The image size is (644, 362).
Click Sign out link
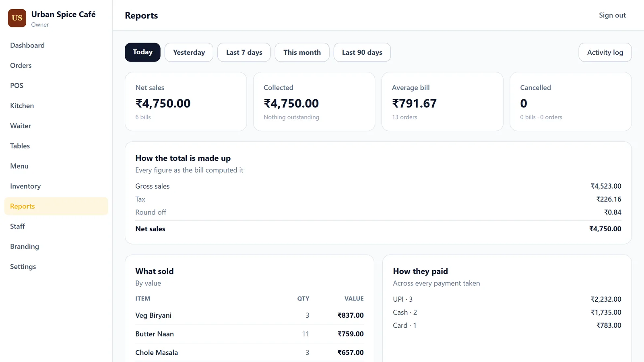click(612, 15)
